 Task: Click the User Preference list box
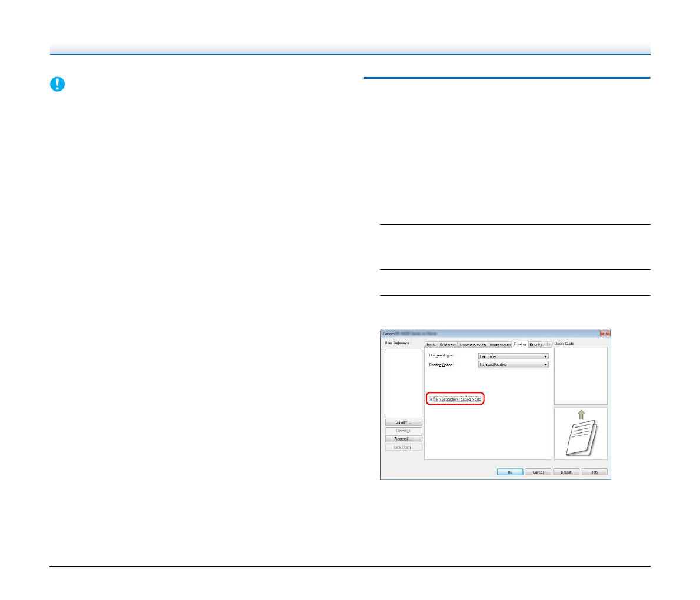click(x=404, y=383)
